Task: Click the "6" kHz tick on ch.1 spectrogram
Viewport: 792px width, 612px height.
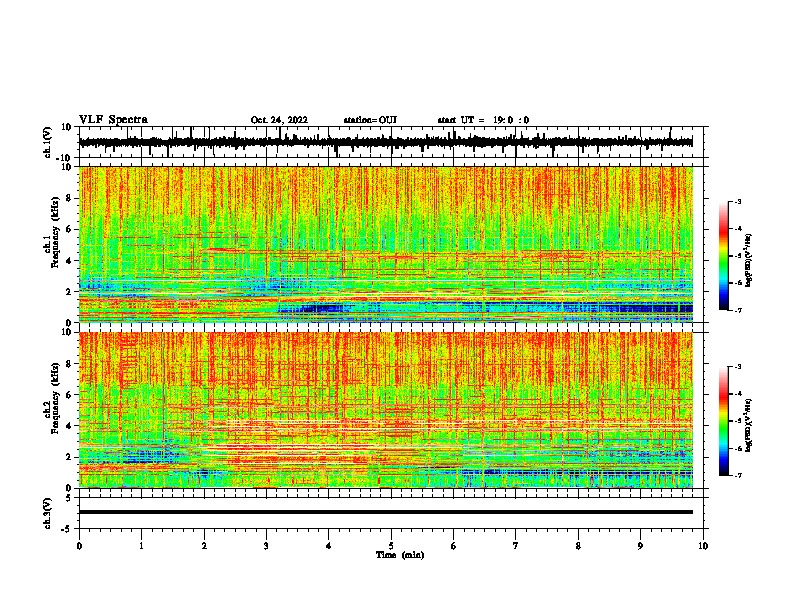Action: (69, 230)
